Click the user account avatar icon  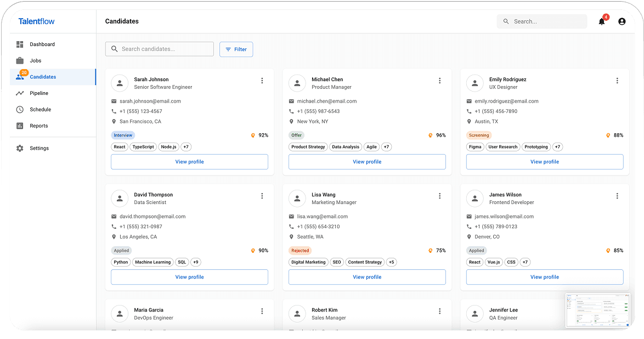pos(622,22)
